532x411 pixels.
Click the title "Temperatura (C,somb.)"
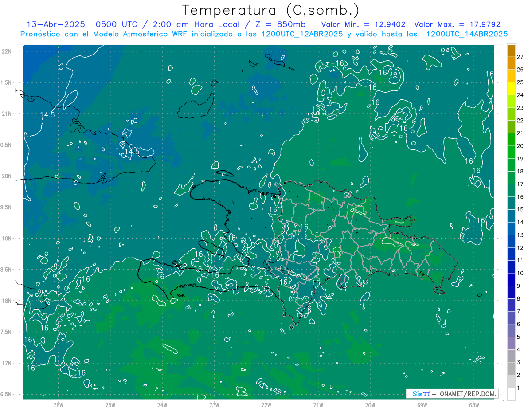pyautogui.click(x=270, y=10)
